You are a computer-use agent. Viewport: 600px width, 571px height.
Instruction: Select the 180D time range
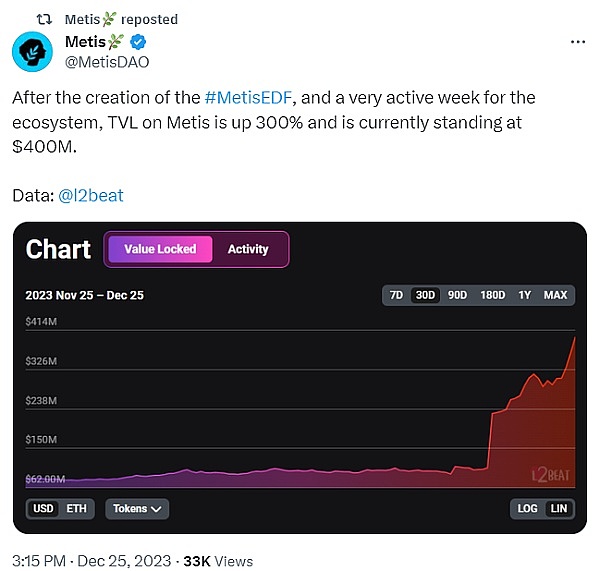pos(493,295)
